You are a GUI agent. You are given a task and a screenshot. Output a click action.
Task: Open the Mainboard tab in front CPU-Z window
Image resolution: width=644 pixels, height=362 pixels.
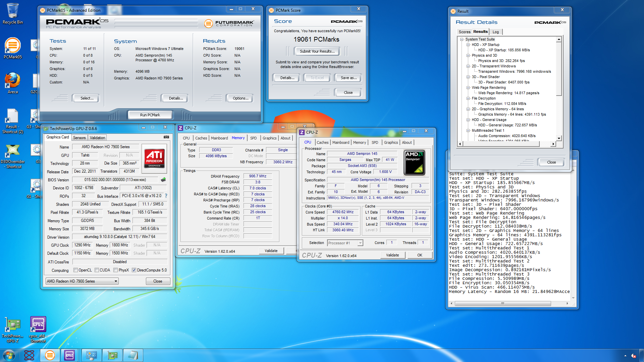coord(341,142)
